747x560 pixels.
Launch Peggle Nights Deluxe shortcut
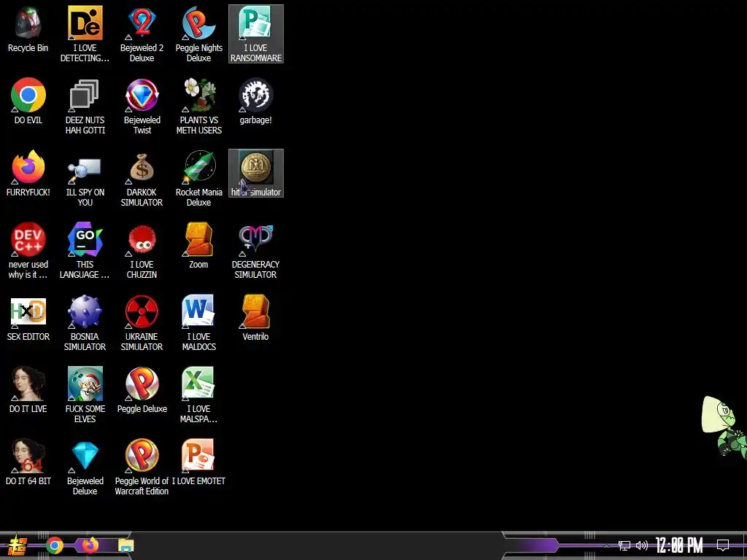(198, 34)
